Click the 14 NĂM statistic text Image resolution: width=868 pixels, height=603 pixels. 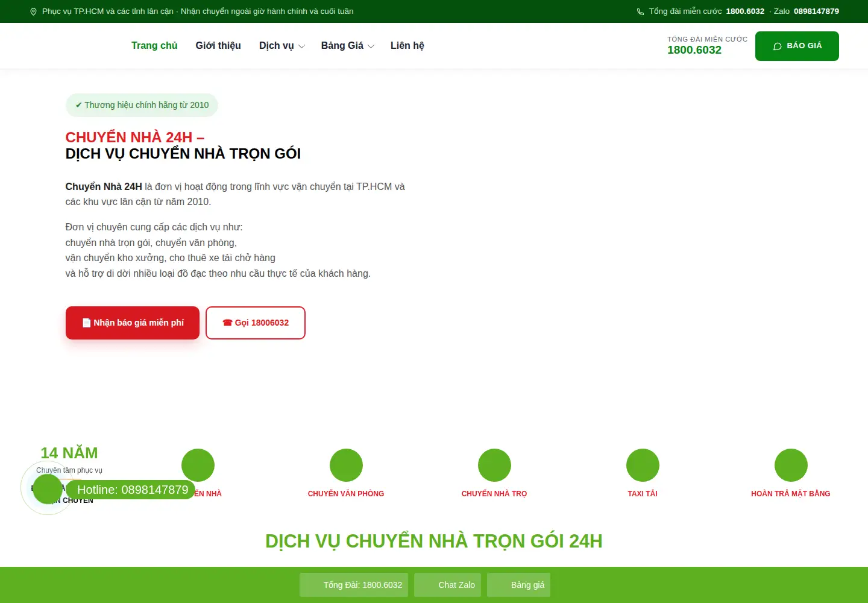(69, 453)
